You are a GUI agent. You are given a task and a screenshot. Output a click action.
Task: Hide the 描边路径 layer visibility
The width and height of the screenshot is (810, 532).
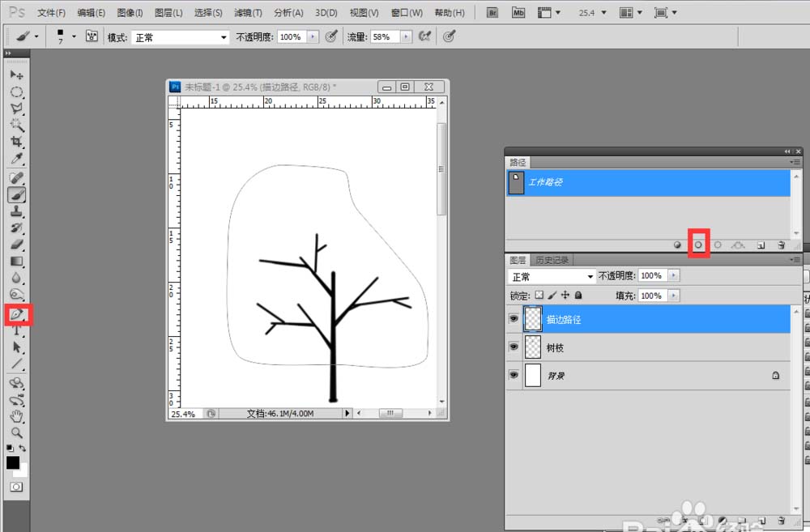point(514,320)
